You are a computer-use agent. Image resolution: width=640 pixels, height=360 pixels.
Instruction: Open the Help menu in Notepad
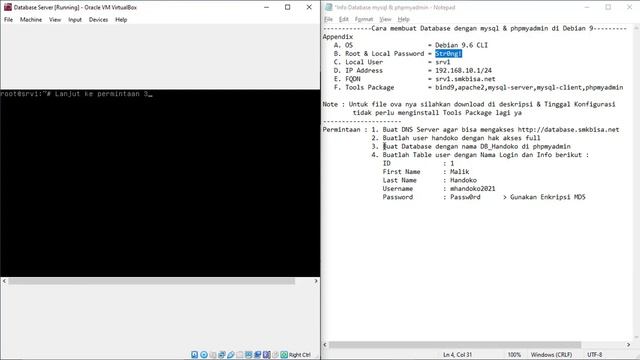[403, 19]
